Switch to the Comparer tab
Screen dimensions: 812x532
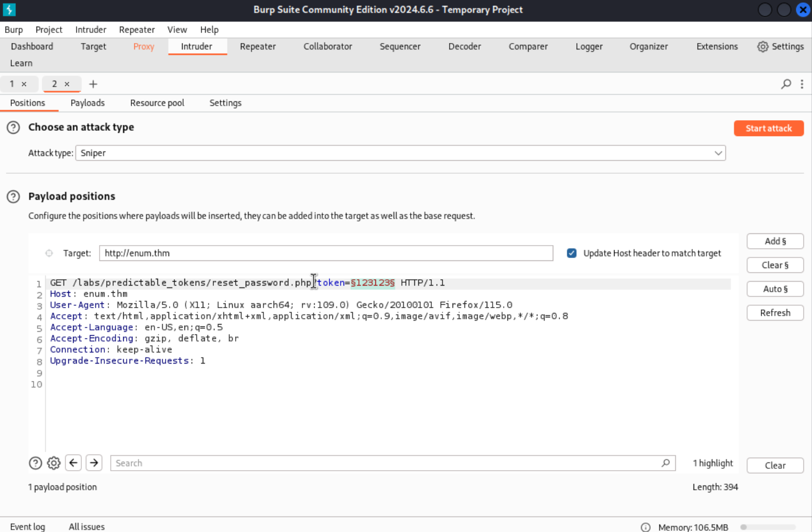(528, 47)
